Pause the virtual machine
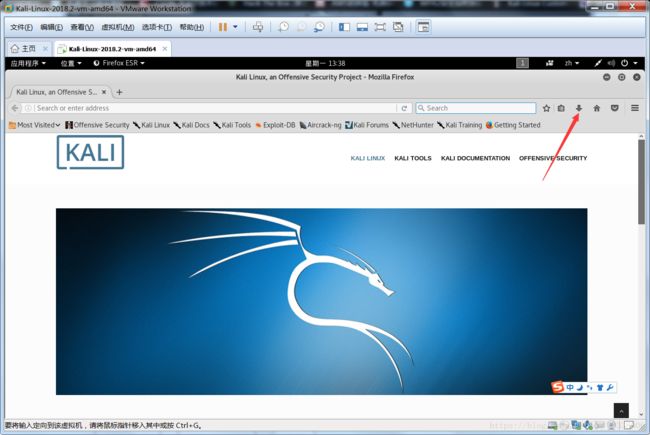650x435 pixels. tap(223, 27)
